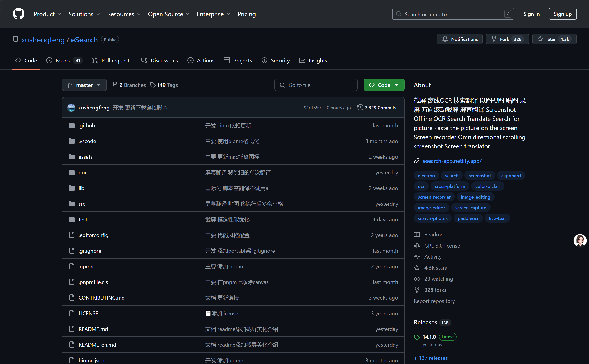The height and width of the screenshot is (364, 589).
Task: Open the + 137 releases link
Action: tap(431, 358)
